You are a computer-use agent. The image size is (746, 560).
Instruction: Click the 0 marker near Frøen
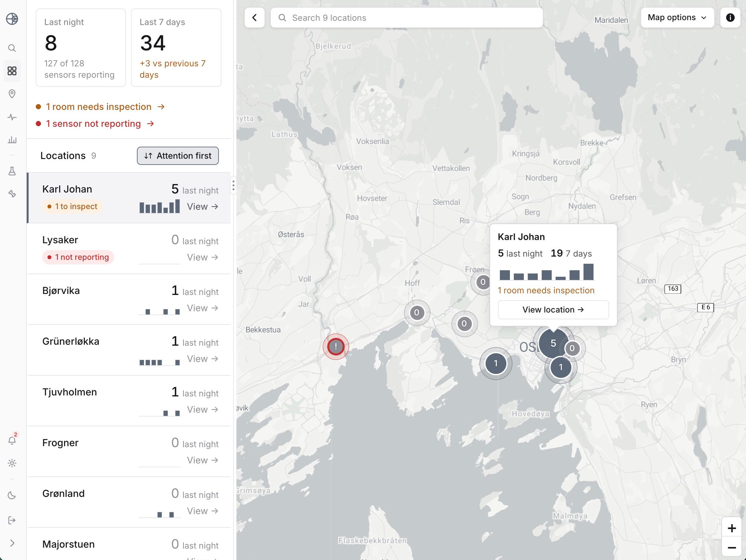(x=483, y=282)
